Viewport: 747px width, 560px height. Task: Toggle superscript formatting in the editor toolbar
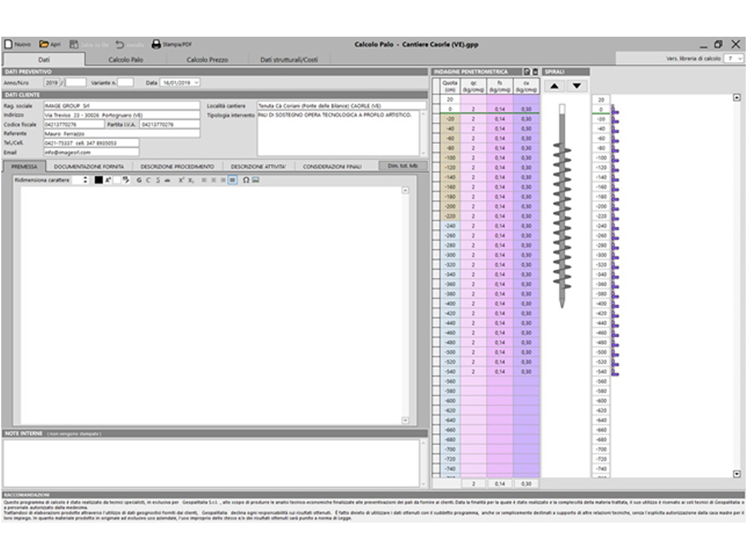click(x=181, y=180)
